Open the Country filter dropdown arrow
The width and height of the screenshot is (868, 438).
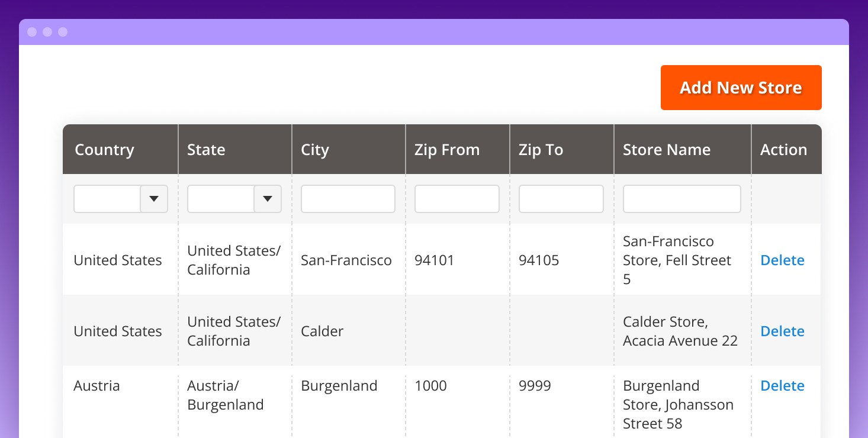pyautogui.click(x=154, y=199)
